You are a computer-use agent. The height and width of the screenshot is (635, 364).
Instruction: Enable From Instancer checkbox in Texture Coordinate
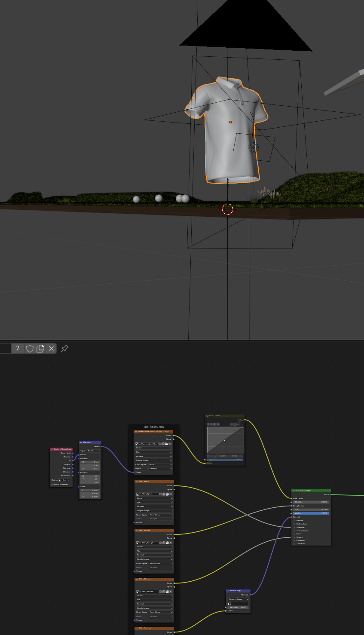tap(52, 484)
